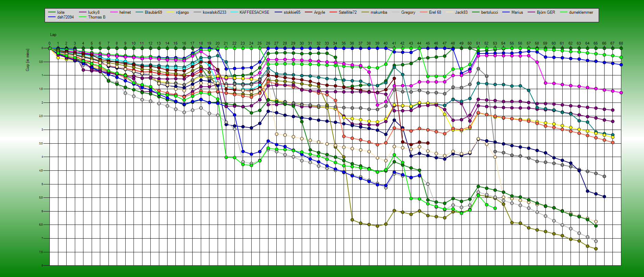Click lap 50 on the lap axis
Screen dimensions: 644x277
pyautogui.click(x=470, y=44)
